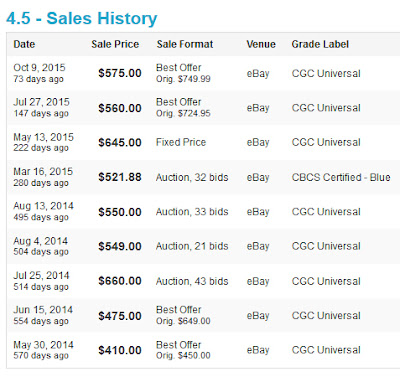This screenshot has height=382, width=400.
Task: Sort by Sale Price column header
Action: coord(115,44)
